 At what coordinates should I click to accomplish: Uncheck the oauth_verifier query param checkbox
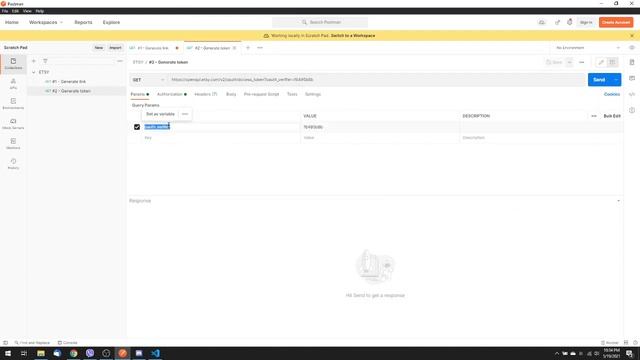click(x=137, y=127)
